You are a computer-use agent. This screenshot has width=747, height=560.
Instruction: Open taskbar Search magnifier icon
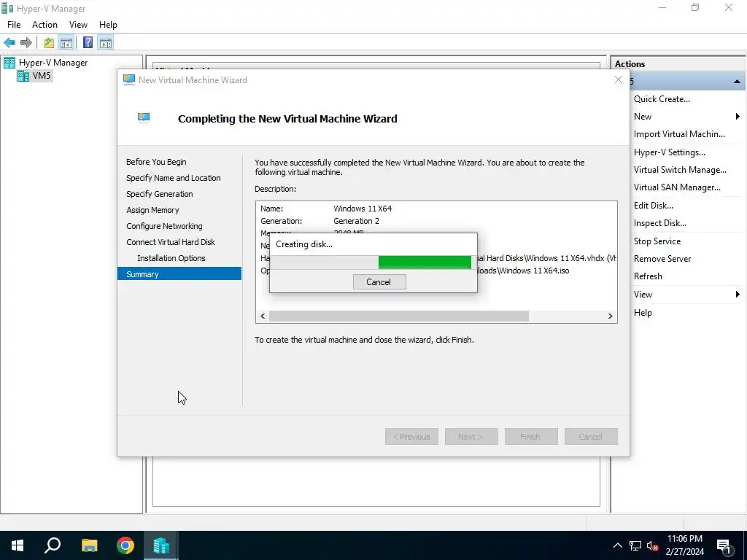coord(53,545)
